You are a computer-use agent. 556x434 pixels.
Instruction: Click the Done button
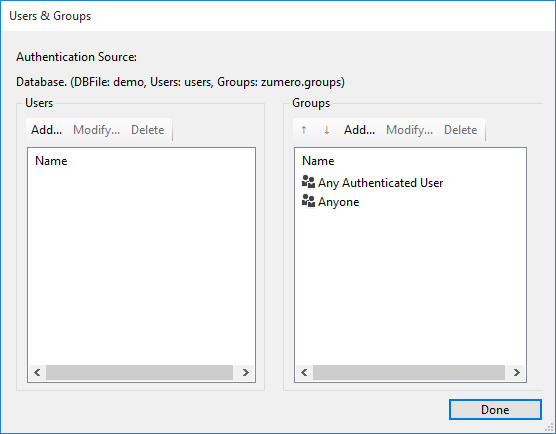[x=495, y=410]
